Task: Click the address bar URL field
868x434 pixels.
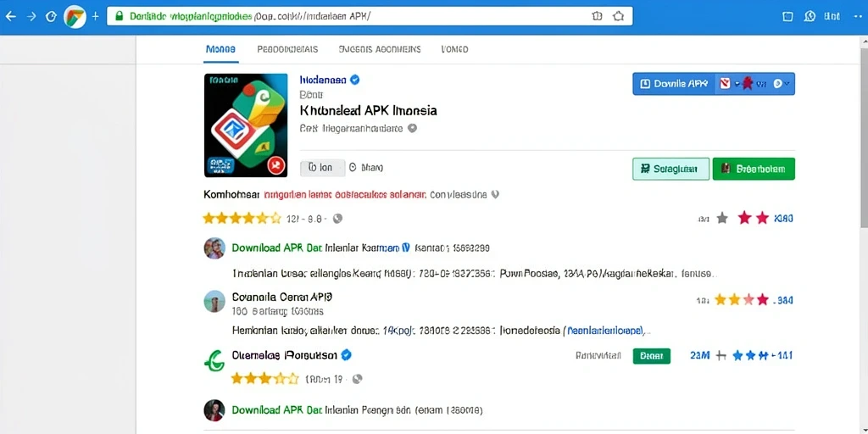Action: (370, 17)
